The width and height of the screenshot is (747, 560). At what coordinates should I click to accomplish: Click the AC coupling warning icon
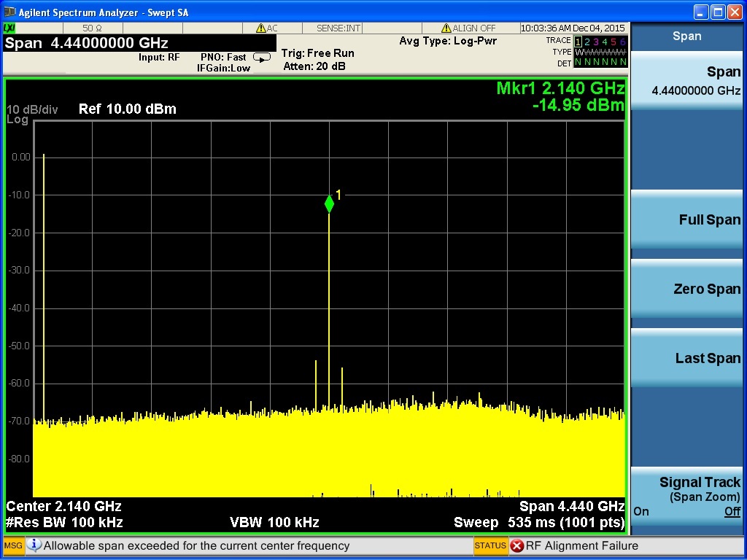(260, 28)
